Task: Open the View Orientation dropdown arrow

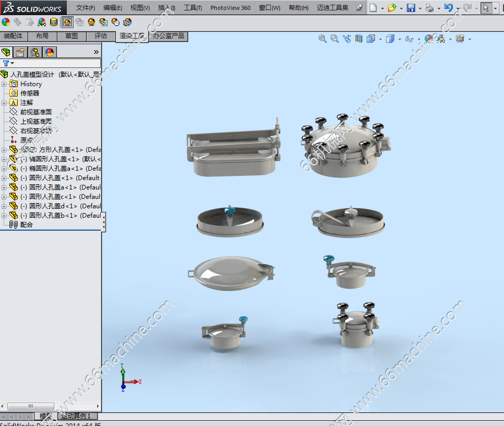Action: click(381, 39)
